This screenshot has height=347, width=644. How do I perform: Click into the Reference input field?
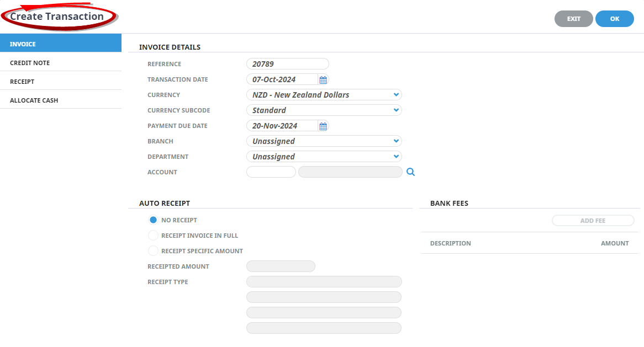point(287,64)
